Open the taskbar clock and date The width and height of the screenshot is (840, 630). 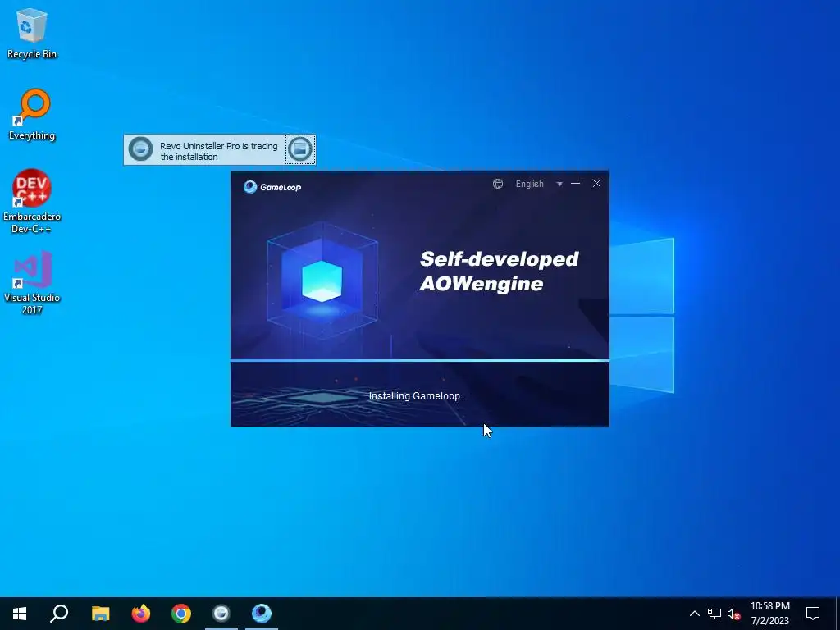tap(769, 614)
